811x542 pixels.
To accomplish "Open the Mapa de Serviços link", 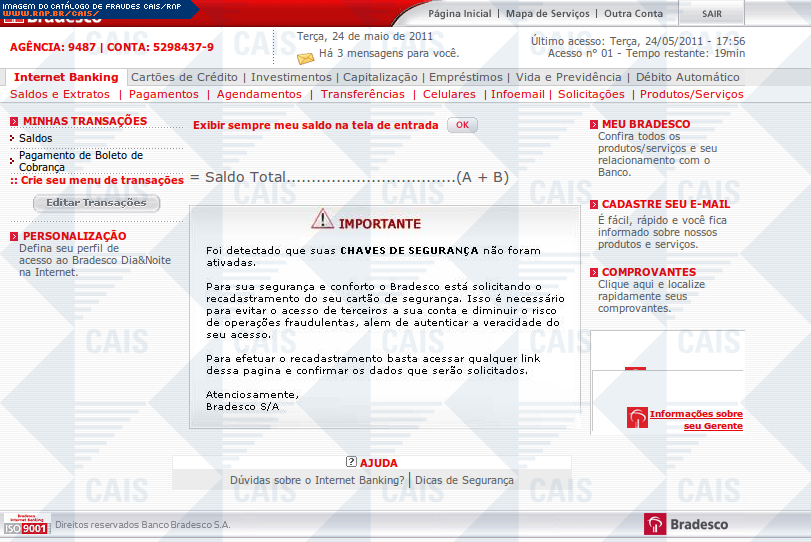I will pos(550,14).
